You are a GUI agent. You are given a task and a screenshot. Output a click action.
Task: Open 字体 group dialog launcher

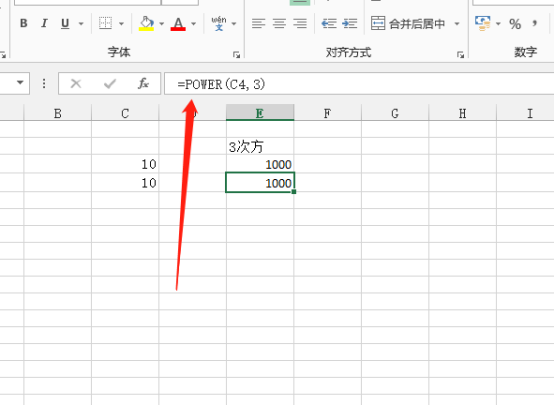[x=236, y=54]
